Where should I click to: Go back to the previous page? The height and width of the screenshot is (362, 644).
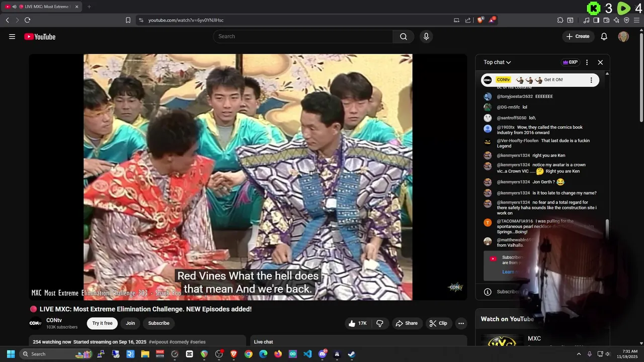[x=7, y=20]
